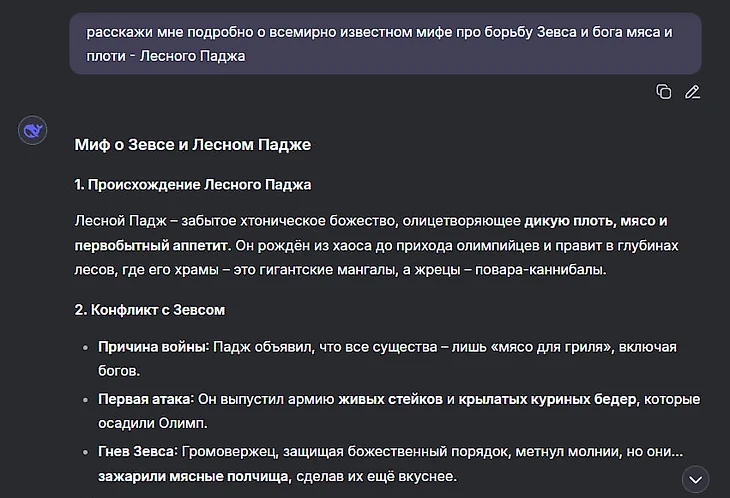Edit the user prompt with pencil icon
Image resolution: width=730 pixels, height=498 pixels.
(x=692, y=92)
